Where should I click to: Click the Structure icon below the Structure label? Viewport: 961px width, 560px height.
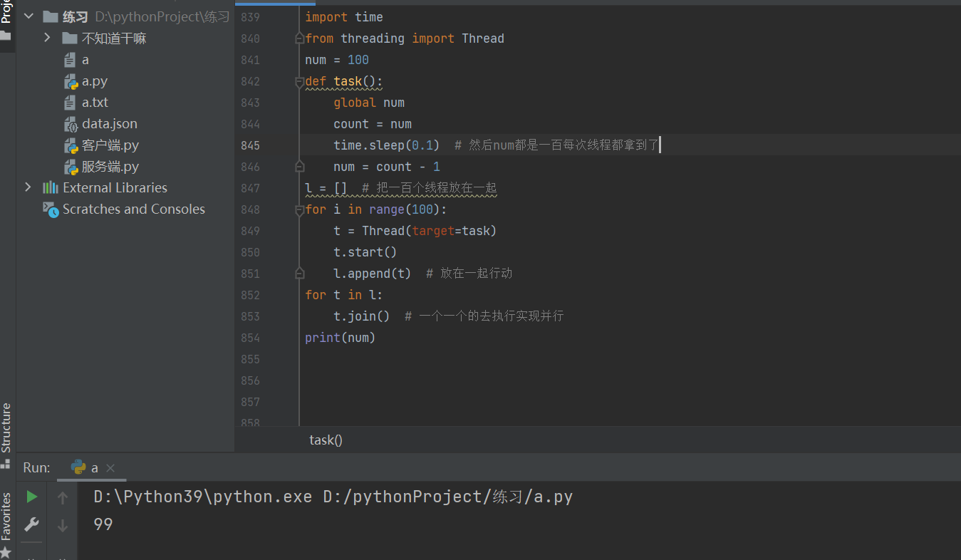6,463
